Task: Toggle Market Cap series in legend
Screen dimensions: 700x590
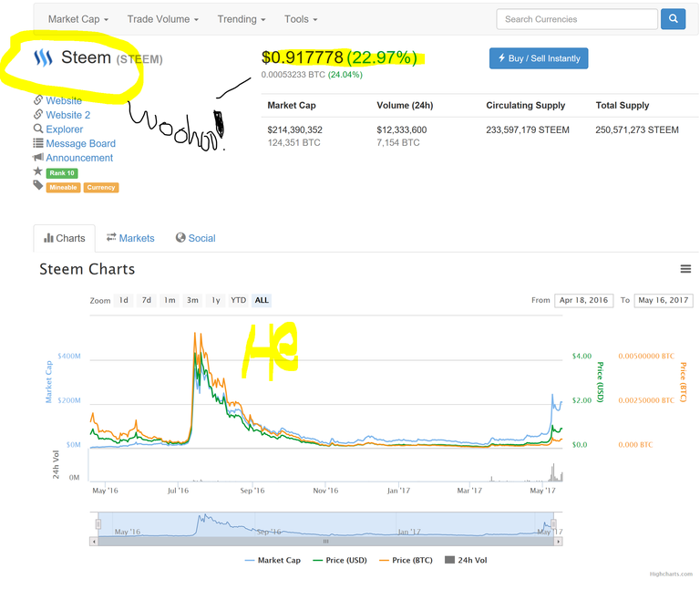Action: [273, 560]
